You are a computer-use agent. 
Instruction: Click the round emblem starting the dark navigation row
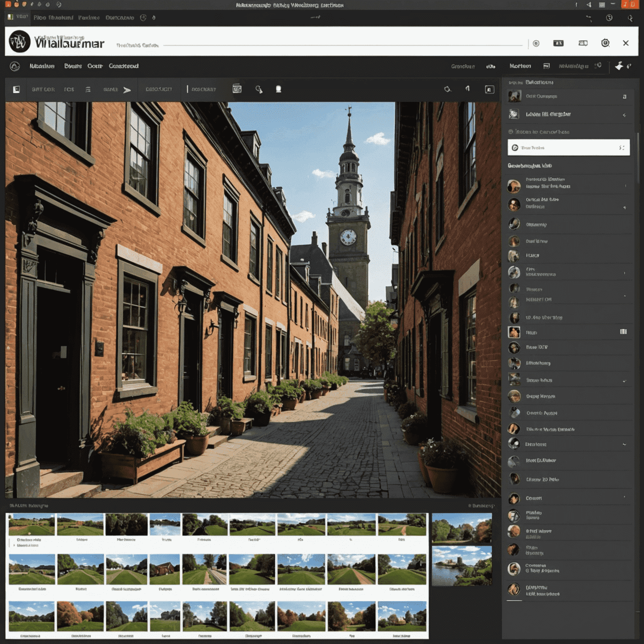pyautogui.click(x=15, y=66)
